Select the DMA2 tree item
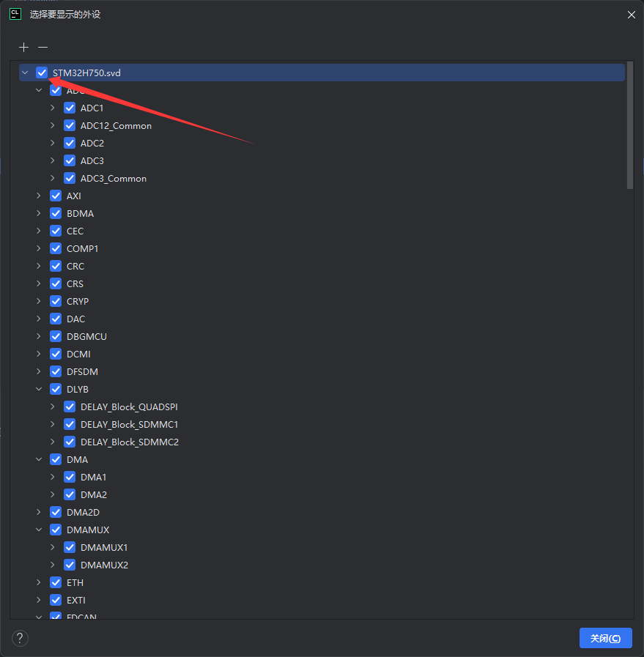The image size is (644, 657). click(94, 495)
